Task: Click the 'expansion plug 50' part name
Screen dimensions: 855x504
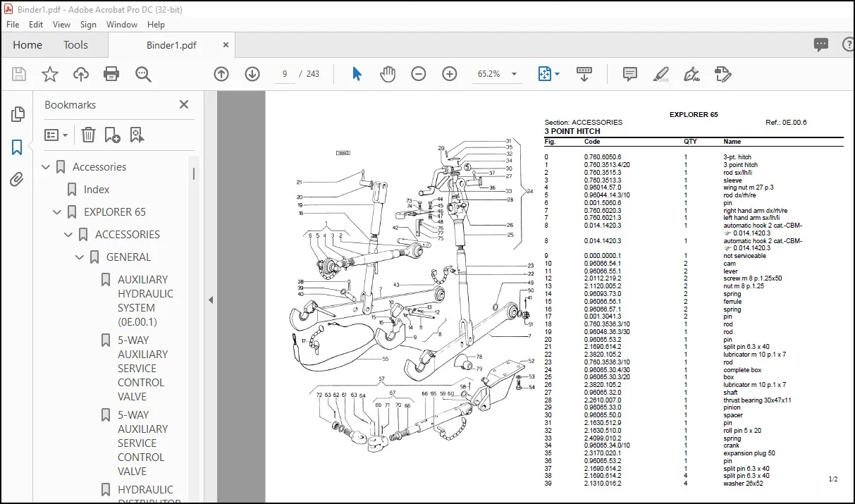Action: tap(749, 453)
